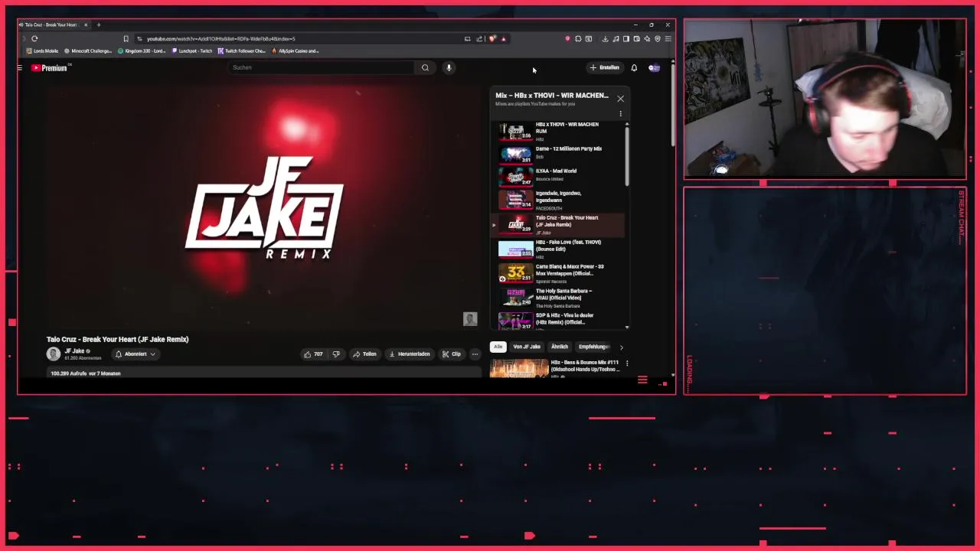Open more actions ellipsis below the video
The image size is (980, 551).
click(475, 354)
